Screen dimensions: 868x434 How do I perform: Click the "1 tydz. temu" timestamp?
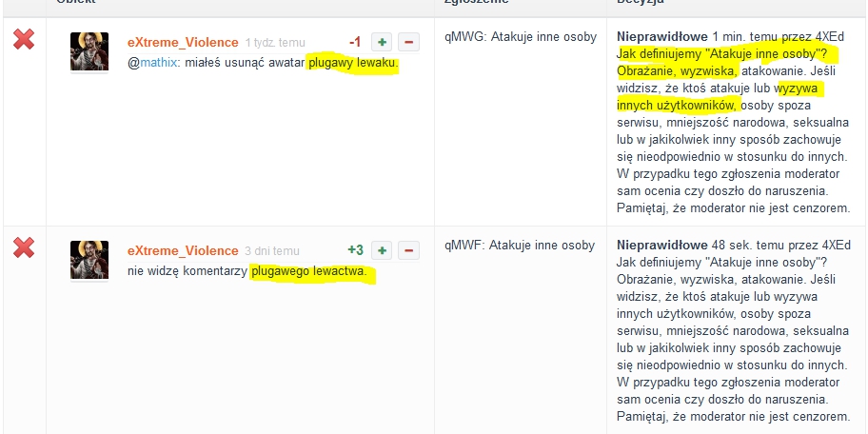(x=275, y=43)
